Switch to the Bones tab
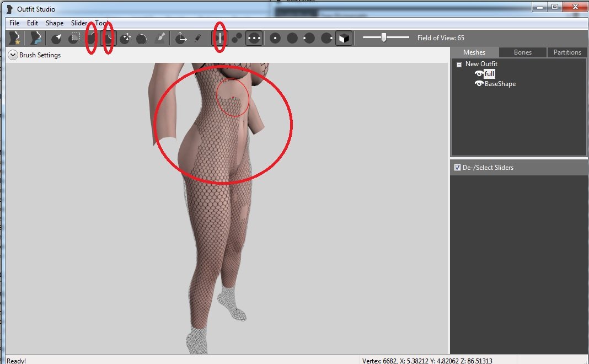This screenshot has width=589, height=364. [522, 52]
